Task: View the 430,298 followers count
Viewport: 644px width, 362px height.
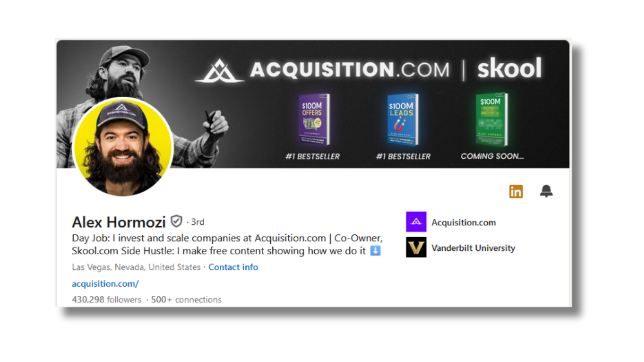Action: [x=106, y=299]
